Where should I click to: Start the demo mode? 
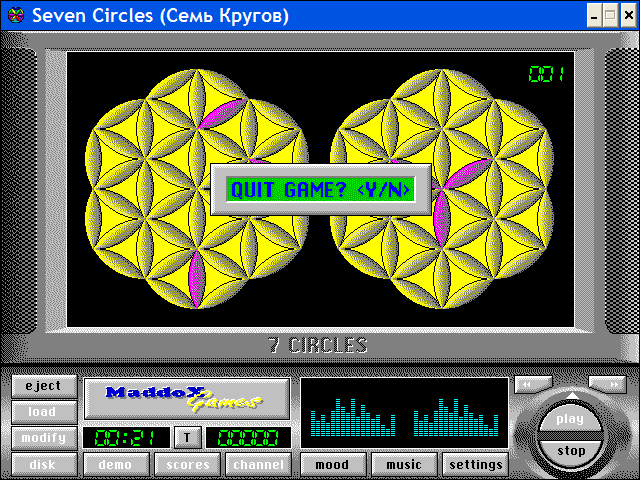coord(116,464)
